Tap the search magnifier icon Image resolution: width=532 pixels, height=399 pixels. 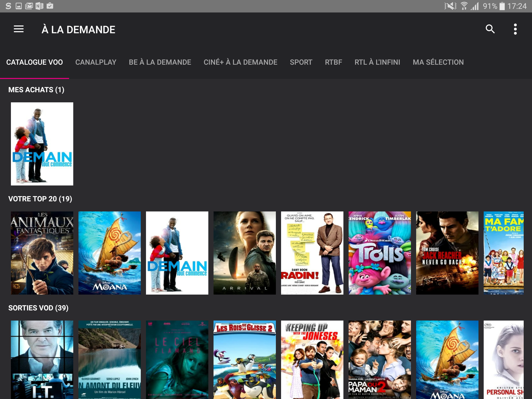click(490, 29)
